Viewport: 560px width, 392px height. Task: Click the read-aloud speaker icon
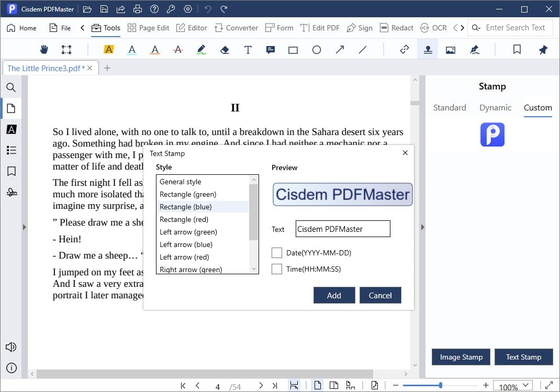click(x=11, y=346)
